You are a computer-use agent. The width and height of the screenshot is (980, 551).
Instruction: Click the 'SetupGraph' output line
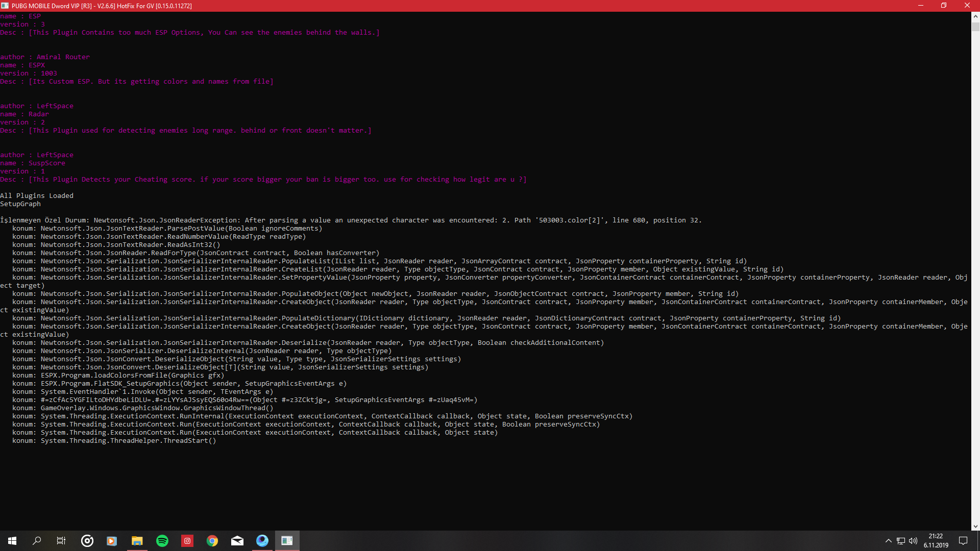(20, 204)
